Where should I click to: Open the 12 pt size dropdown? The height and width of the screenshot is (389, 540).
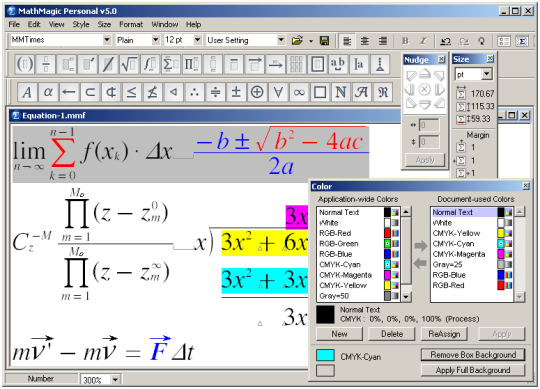coord(198,40)
